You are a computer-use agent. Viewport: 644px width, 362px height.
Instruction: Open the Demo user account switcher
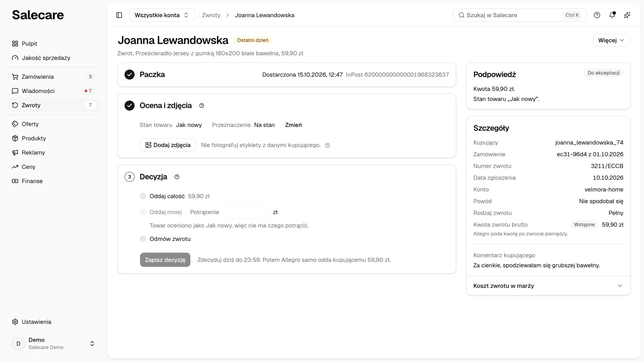click(54, 344)
